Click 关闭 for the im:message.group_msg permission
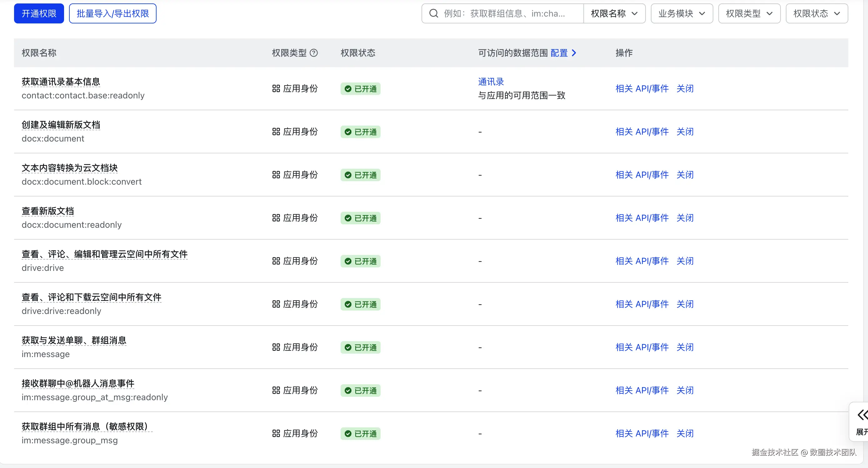This screenshot has width=868, height=468. pyautogui.click(x=685, y=434)
